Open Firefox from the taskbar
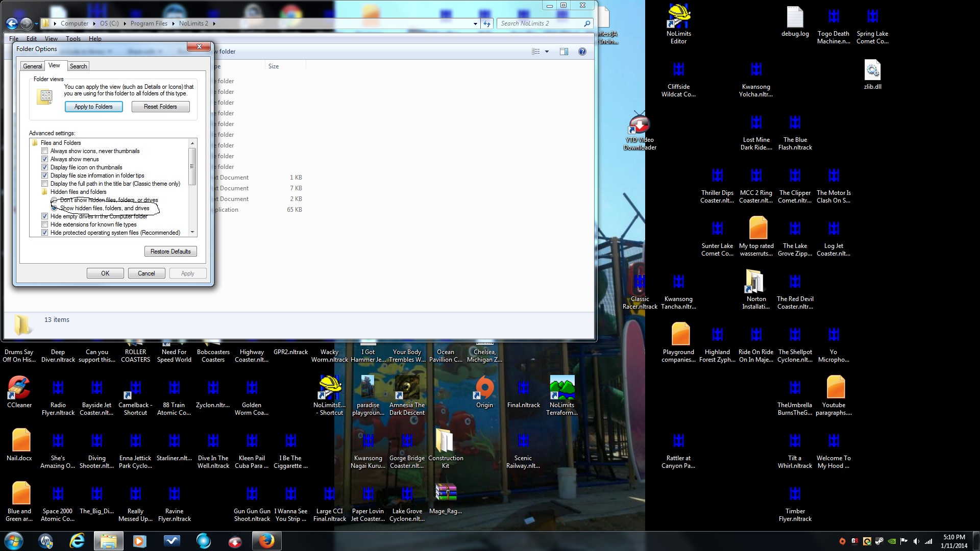Image resolution: width=980 pixels, height=551 pixels. pos(266,541)
